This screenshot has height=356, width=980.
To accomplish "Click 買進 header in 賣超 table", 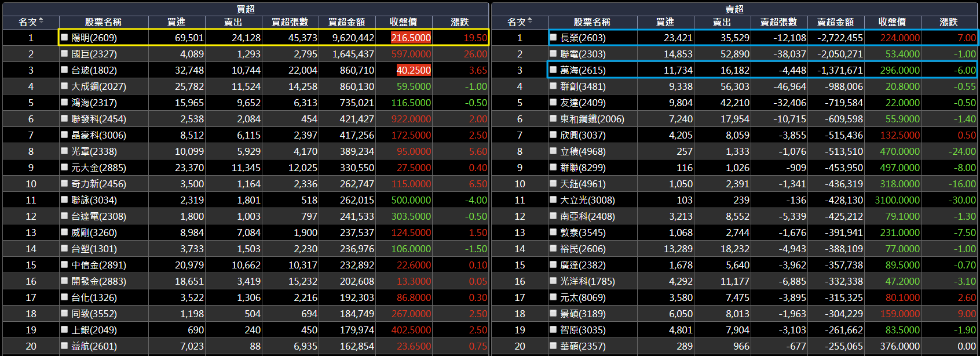I will (x=665, y=22).
